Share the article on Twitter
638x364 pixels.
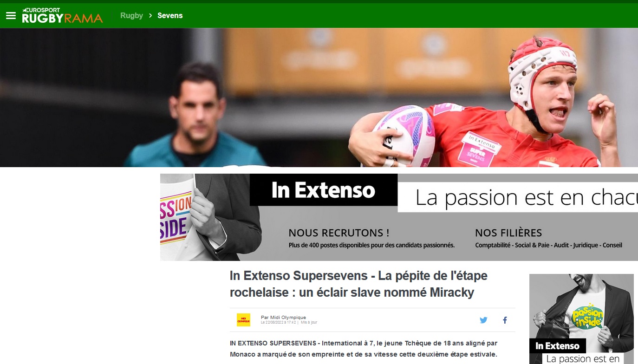483,320
